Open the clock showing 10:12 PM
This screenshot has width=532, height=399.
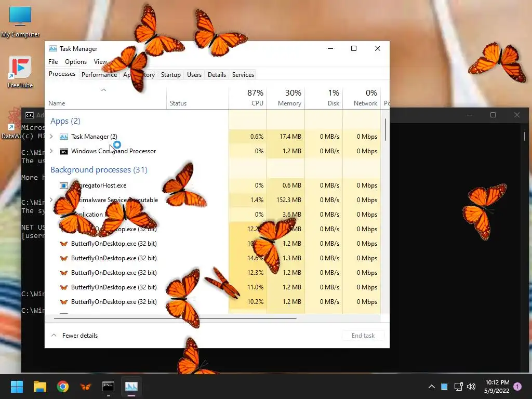pyautogui.click(x=497, y=387)
